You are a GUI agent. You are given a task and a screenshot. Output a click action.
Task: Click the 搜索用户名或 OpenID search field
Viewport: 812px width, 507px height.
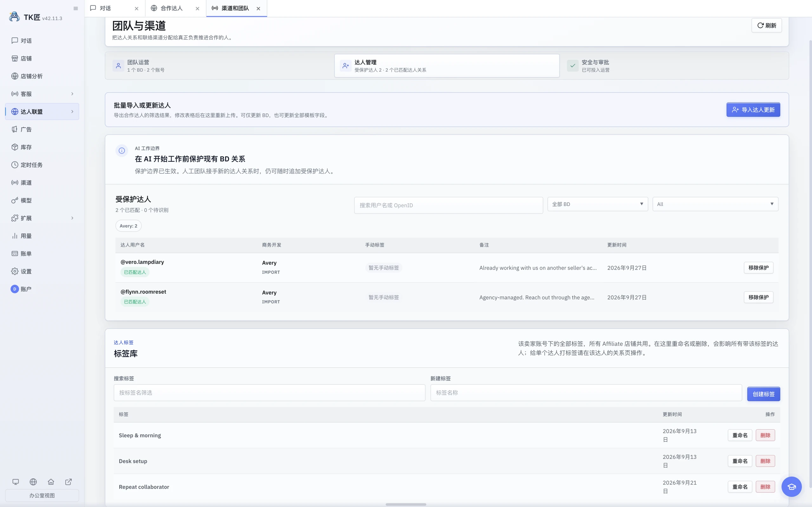click(x=449, y=205)
